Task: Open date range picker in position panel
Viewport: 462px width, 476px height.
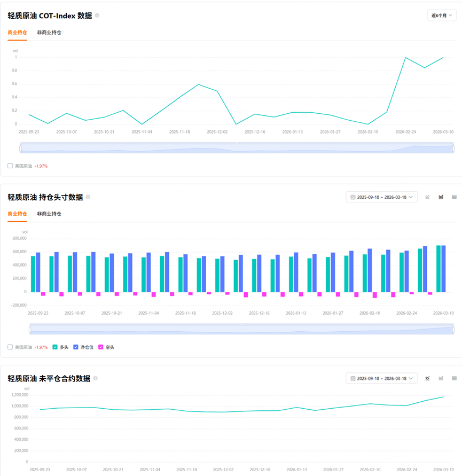Action: [x=381, y=197]
